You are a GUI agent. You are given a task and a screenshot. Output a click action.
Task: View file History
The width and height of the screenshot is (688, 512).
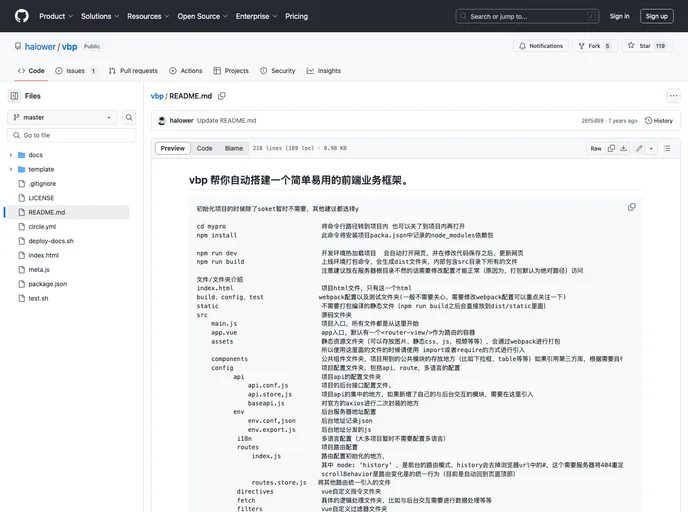pyautogui.click(x=659, y=121)
